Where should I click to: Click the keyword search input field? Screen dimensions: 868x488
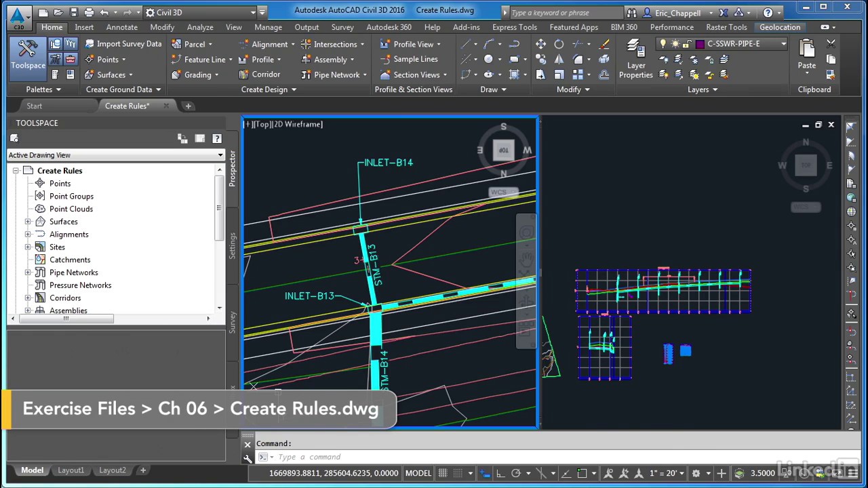[565, 12]
